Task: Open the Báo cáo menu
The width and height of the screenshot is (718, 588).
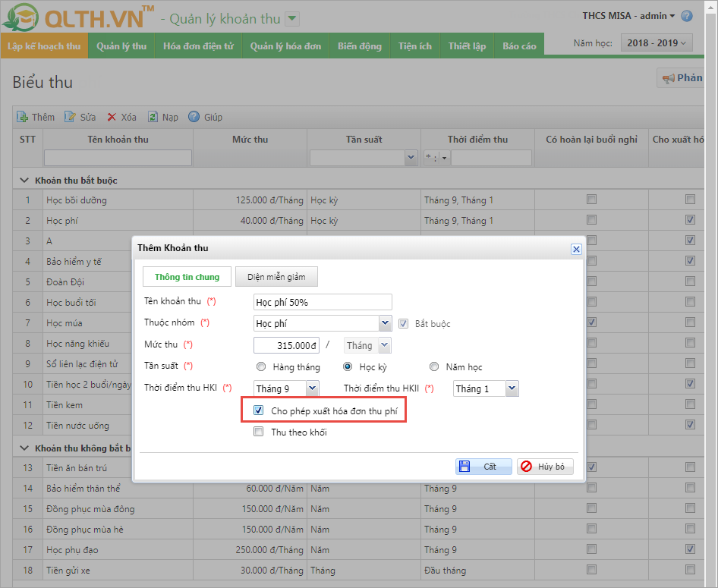Action: point(519,46)
